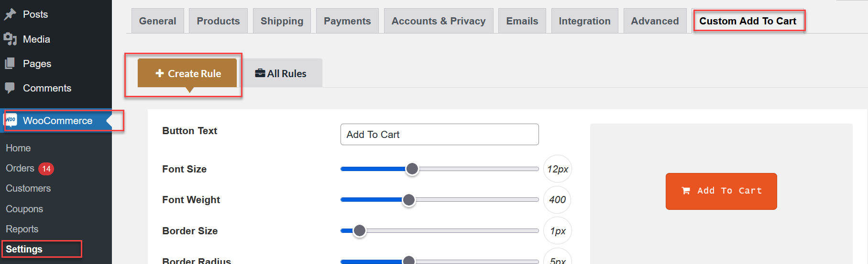
Task: Click the WooCommerce logo icon
Action: click(11, 120)
